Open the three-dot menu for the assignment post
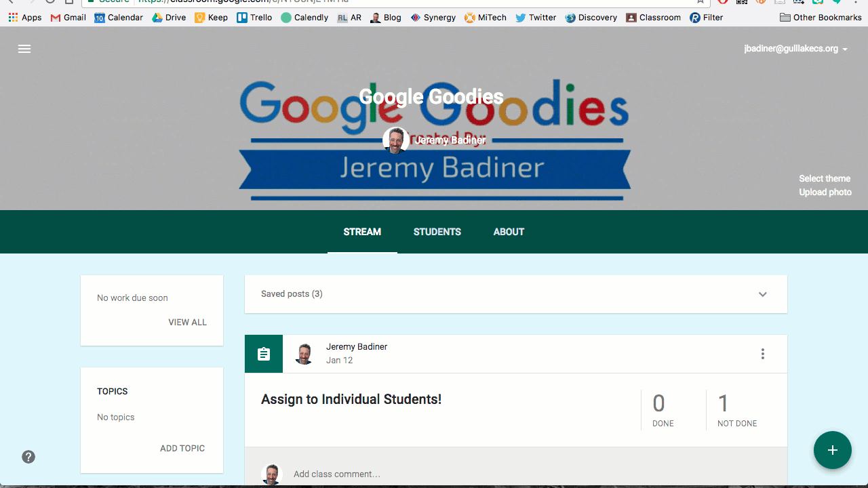 pyautogui.click(x=763, y=354)
